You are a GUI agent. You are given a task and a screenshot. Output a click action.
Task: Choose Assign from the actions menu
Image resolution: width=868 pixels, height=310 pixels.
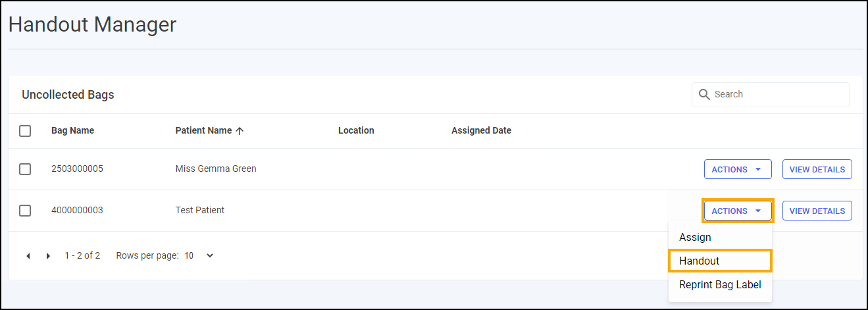695,237
